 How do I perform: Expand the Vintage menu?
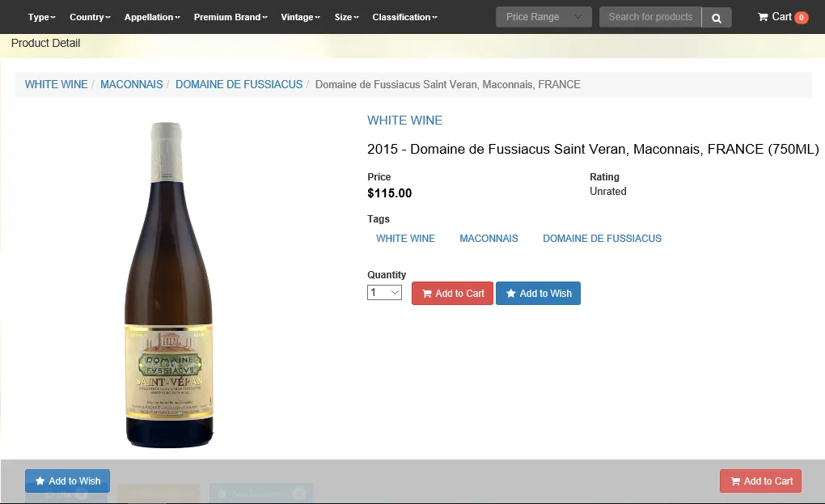300,17
